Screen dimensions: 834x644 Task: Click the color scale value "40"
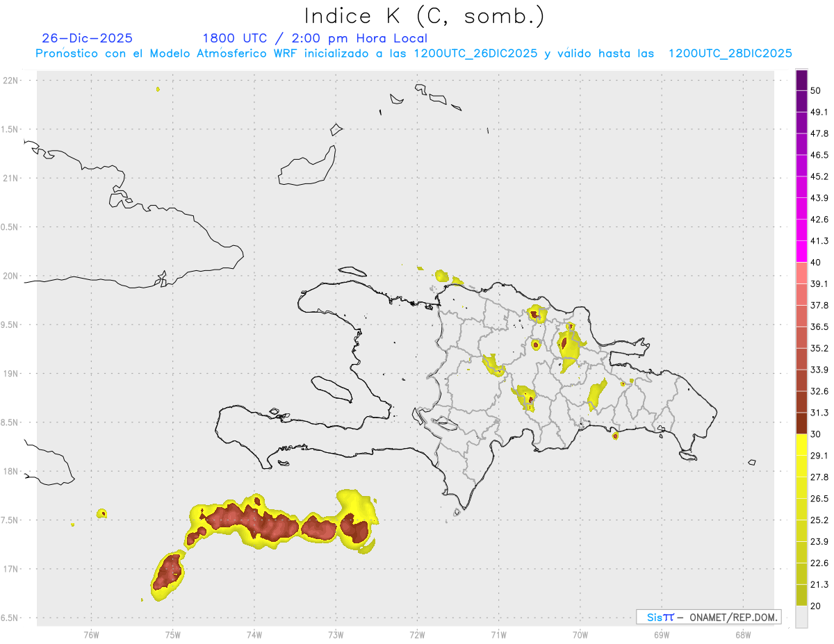817,262
